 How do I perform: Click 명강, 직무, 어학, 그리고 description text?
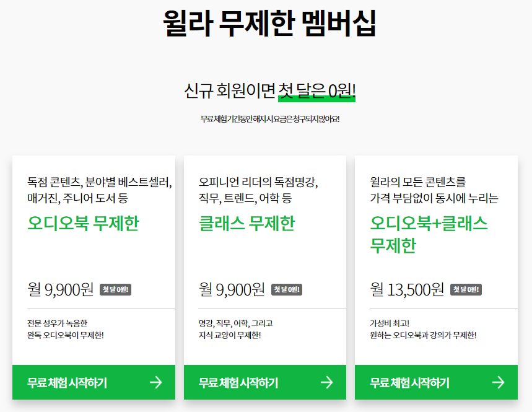point(236,323)
